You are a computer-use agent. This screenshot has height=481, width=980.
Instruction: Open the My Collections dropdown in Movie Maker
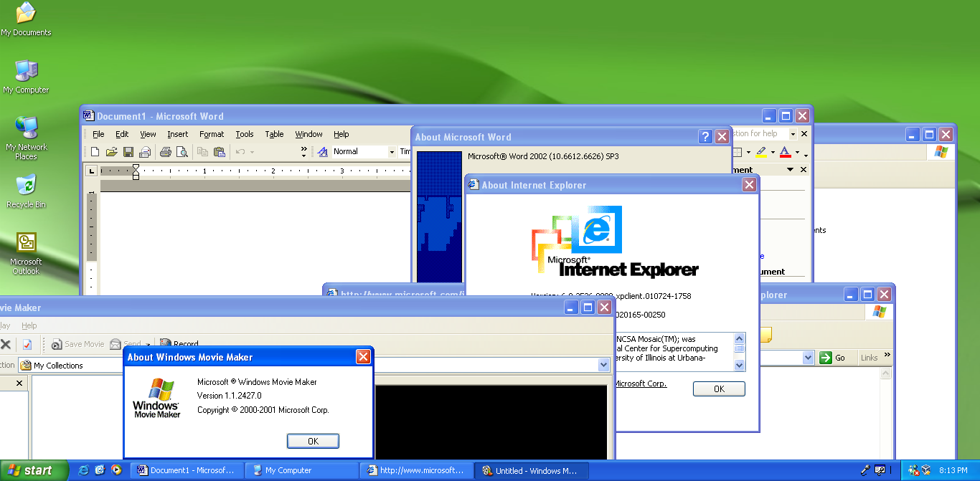pyautogui.click(x=603, y=365)
